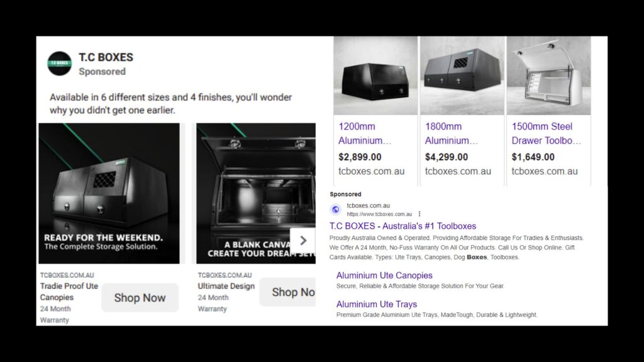
Task: Open the 1200mm Aluminium product image
Action: 375,75
